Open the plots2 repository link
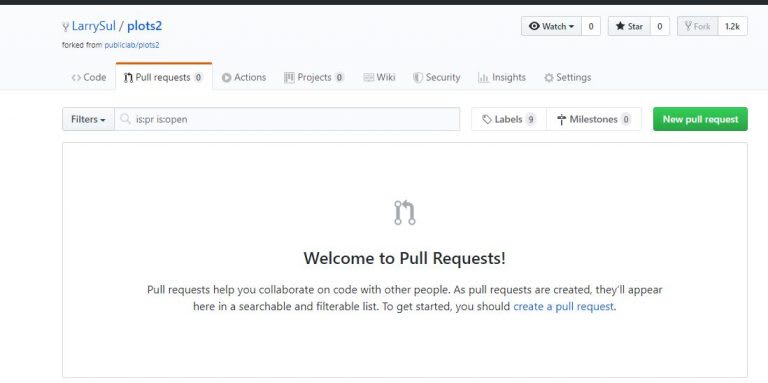Image resolution: width=768 pixels, height=383 pixels. pos(144,26)
